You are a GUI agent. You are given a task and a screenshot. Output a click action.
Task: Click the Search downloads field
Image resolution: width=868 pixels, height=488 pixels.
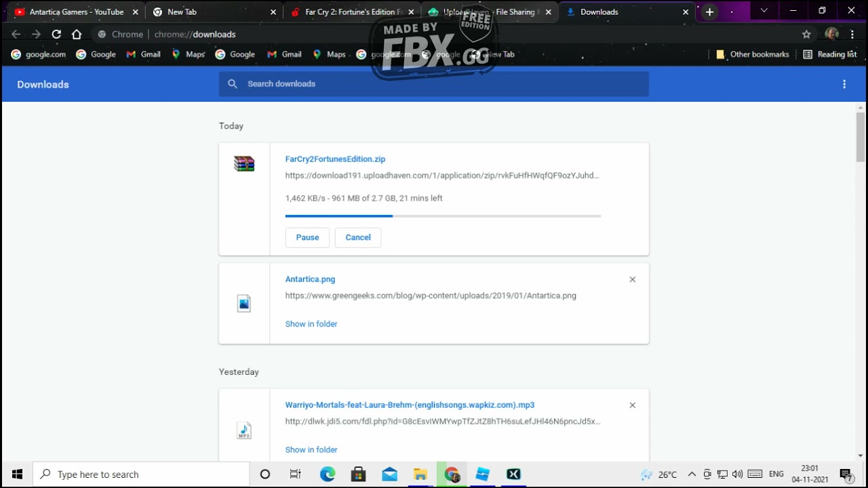tap(434, 84)
